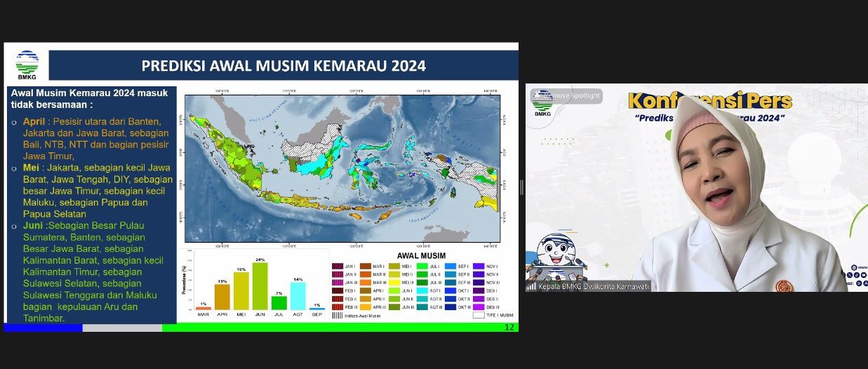Click the Remove Spotlight button

tap(566, 95)
